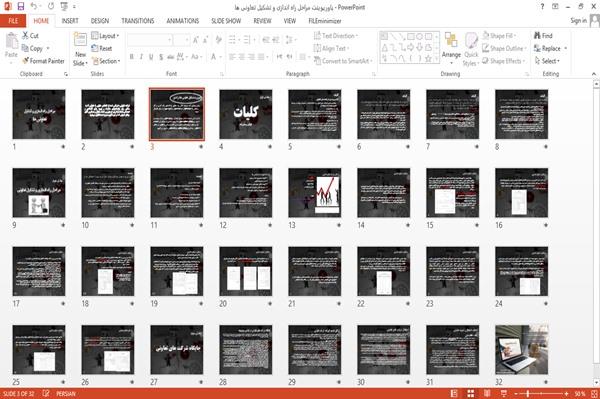
Task: Open the Select dropdown in Editing
Action: (x=547, y=61)
